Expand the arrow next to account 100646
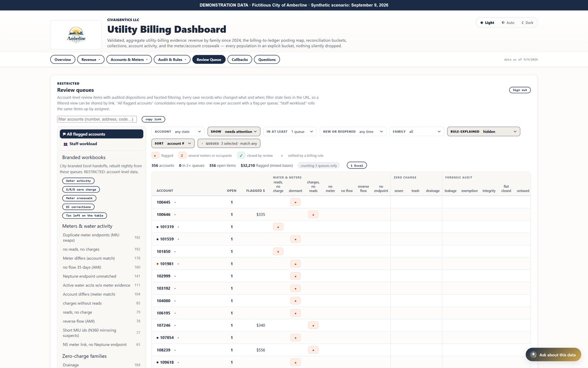Viewport: 588px width, 368px height. point(175,215)
